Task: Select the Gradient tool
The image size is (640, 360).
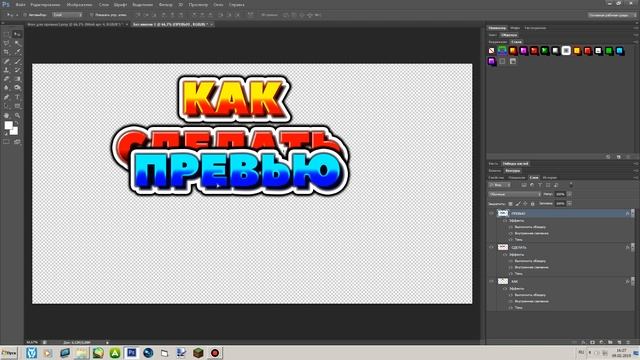Action: coord(17,79)
